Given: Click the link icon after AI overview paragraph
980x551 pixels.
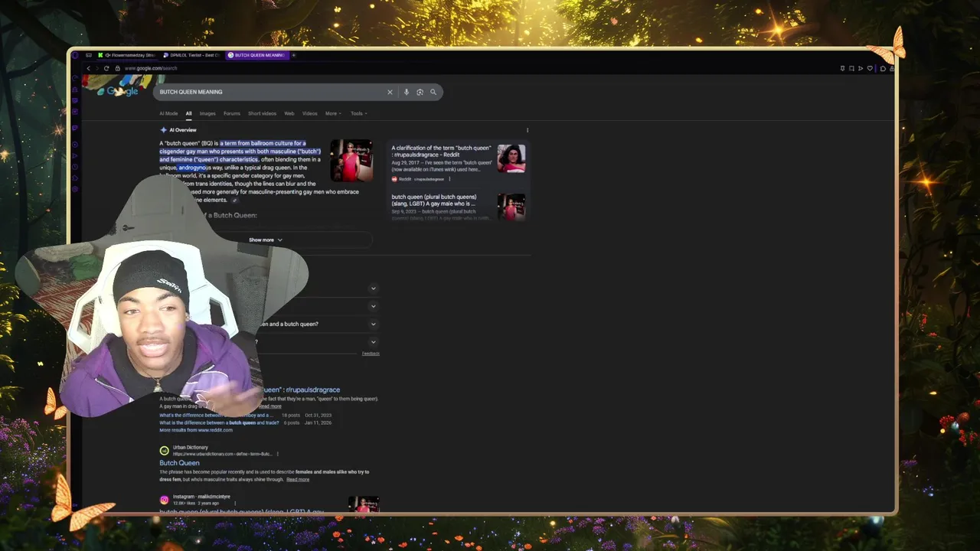Looking at the screenshot, I should click(234, 201).
